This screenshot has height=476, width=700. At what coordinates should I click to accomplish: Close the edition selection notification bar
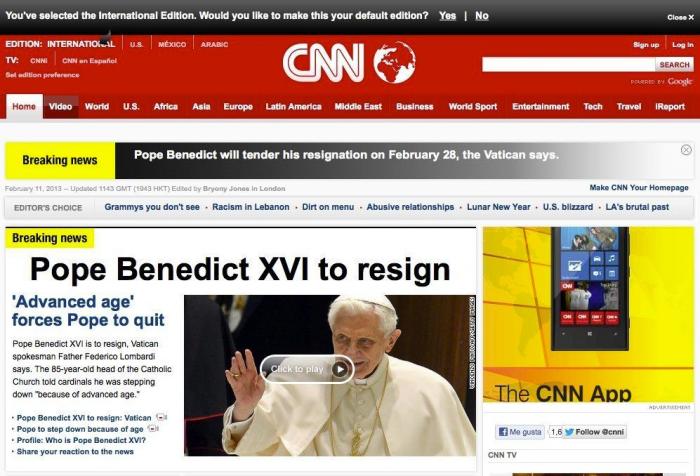[x=680, y=17]
